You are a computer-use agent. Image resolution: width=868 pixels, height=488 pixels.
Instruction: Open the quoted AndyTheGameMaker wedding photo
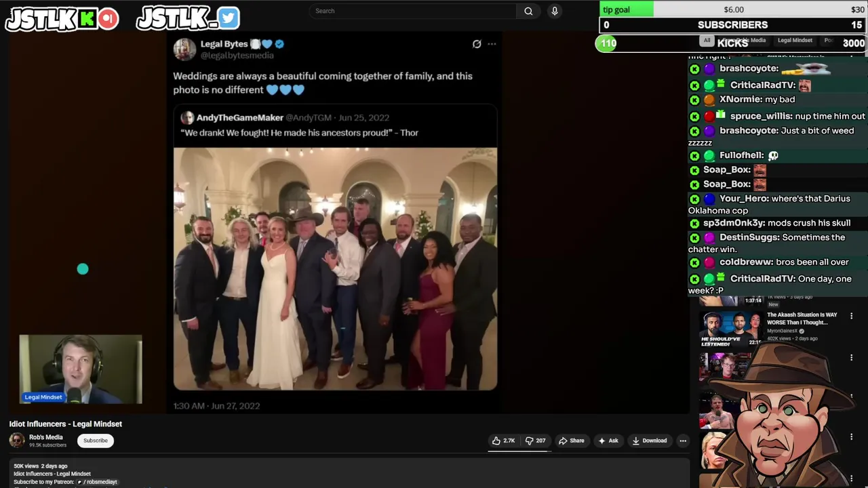coord(335,268)
